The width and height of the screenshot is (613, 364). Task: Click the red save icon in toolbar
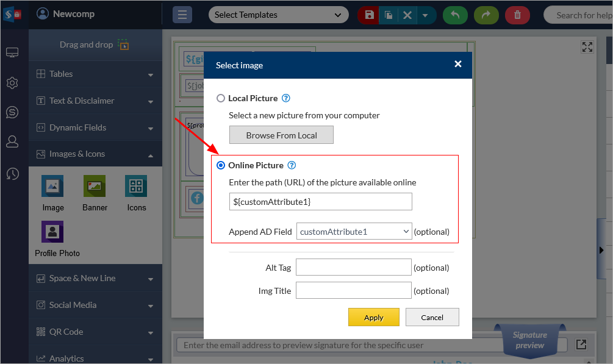pyautogui.click(x=368, y=15)
